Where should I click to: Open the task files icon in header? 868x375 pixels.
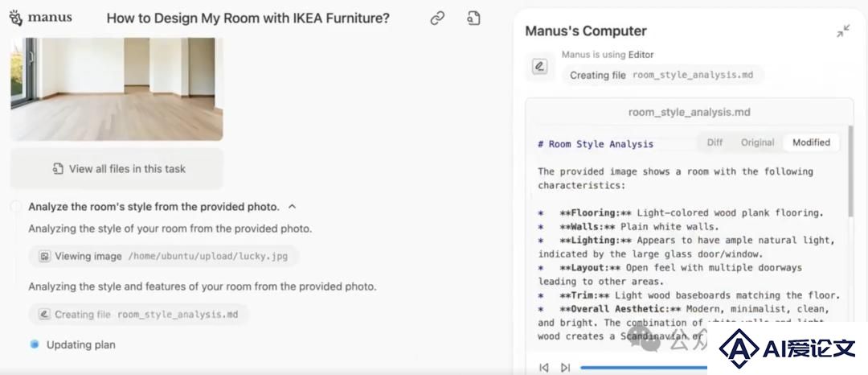tap(473, 19)
